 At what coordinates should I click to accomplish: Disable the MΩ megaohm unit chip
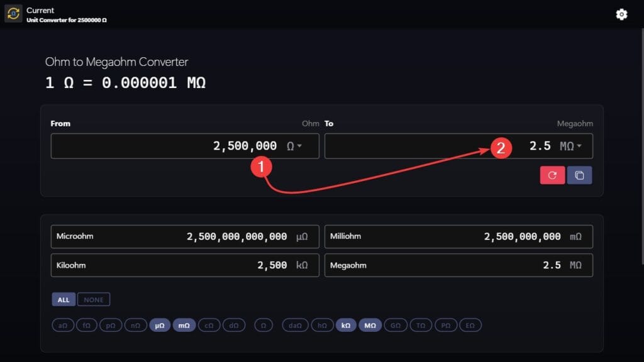click(x=370, y=326)
